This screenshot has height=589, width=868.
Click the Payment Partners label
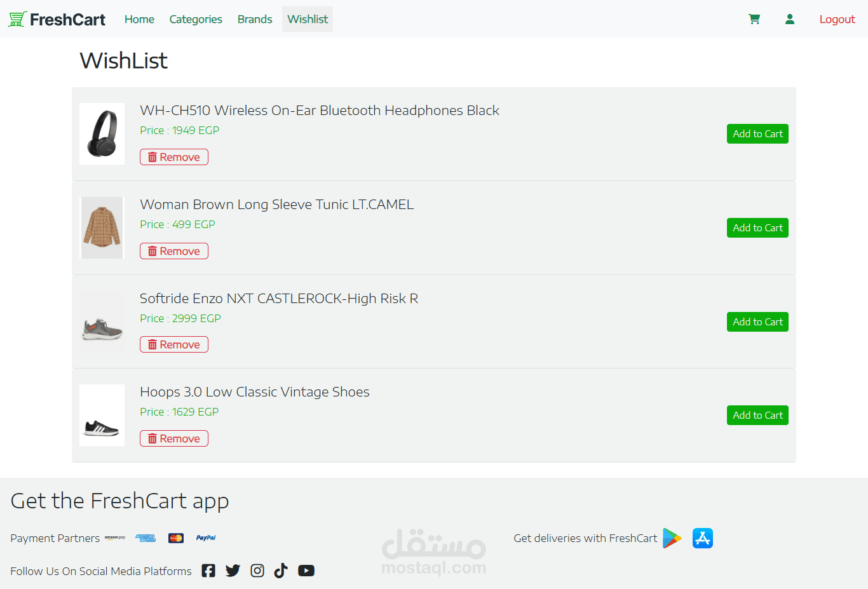point(55,538)
